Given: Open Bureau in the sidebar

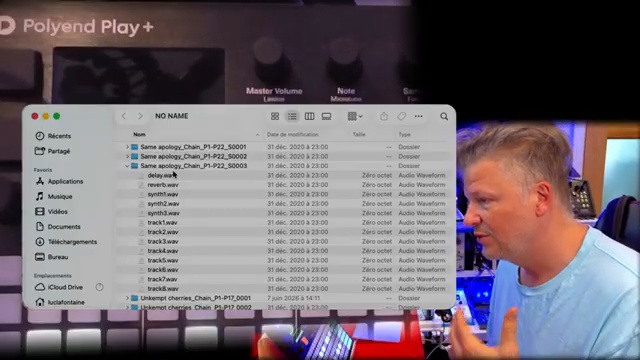Looking at the screenshot, I should [x=51, y=257].
